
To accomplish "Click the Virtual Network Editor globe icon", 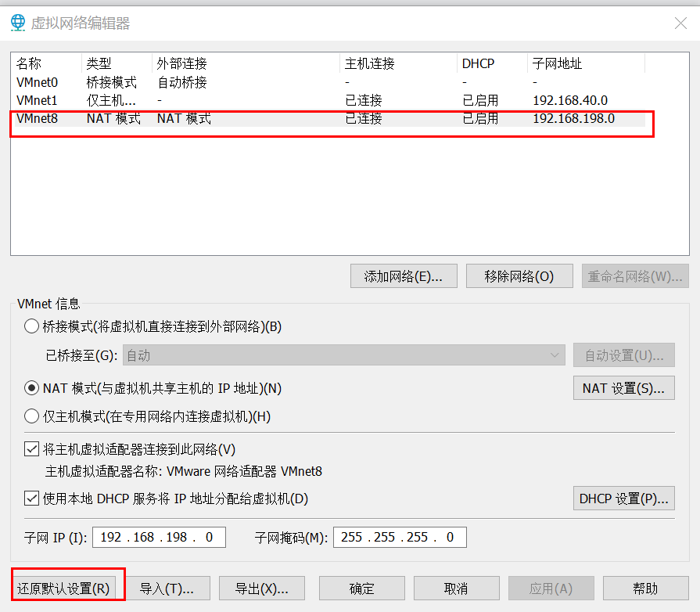I will click(18, 23).
